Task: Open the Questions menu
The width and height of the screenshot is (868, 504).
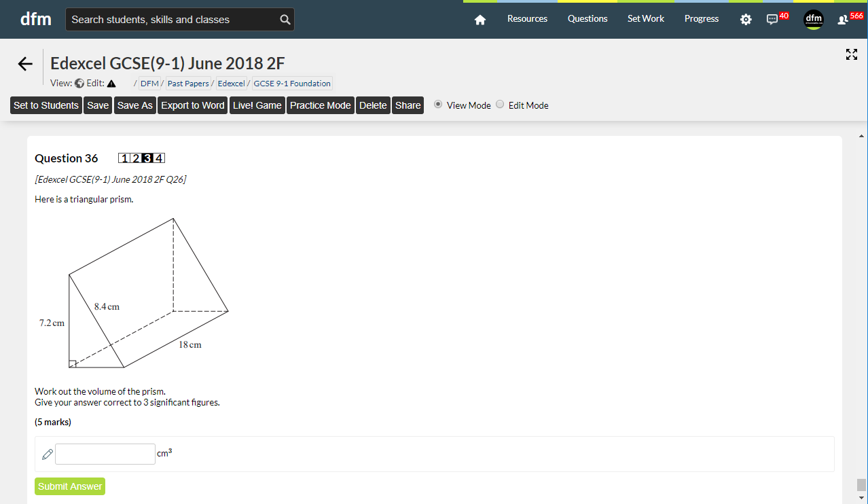Action: tap(587, 19)
